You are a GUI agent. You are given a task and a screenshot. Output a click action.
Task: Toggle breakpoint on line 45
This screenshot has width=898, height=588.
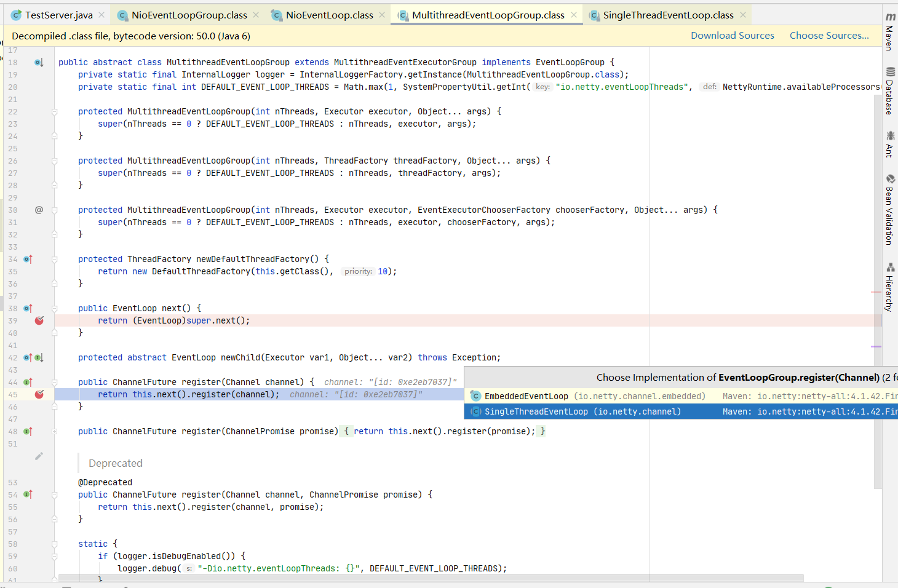(39, 394)
